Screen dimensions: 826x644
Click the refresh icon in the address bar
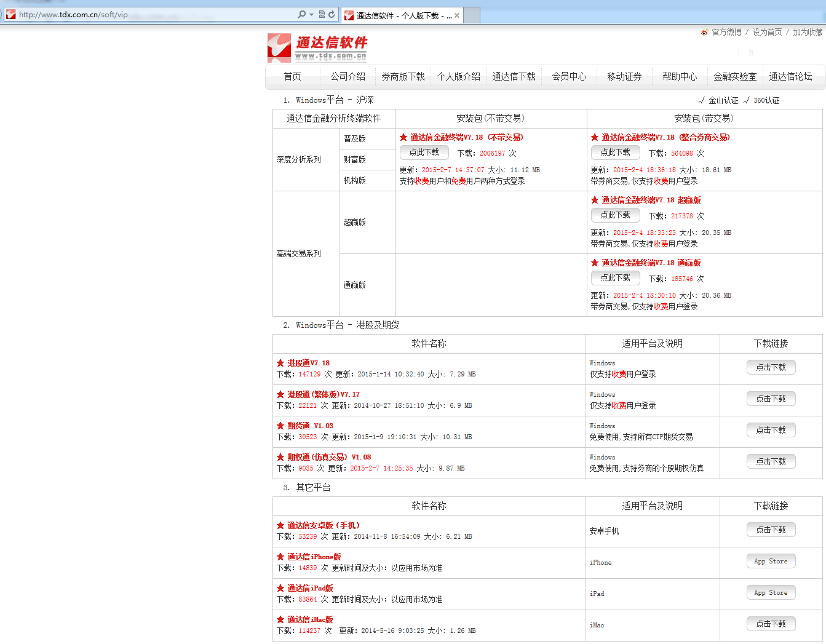pos(332,14)
